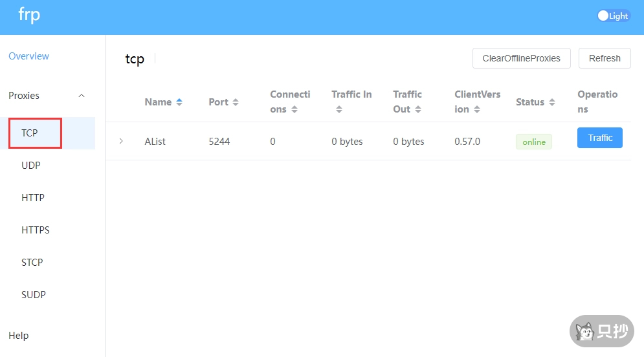Open the SUDP proxies page
The width and height of the screenshot is (644, 357).
(34, 295)
